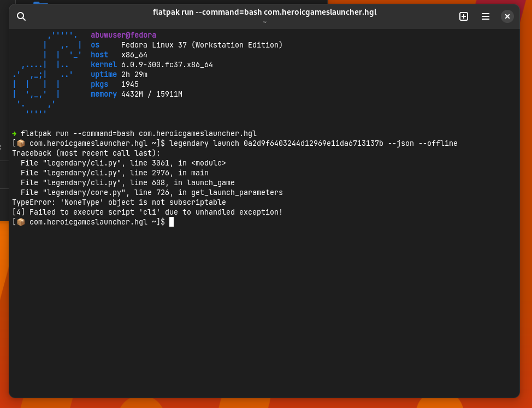Image resolution: width=532 pixels, height=408 pixels.
Task: Click "[4] Failed to execute script 'cli'" line
Action: [147, 212]
